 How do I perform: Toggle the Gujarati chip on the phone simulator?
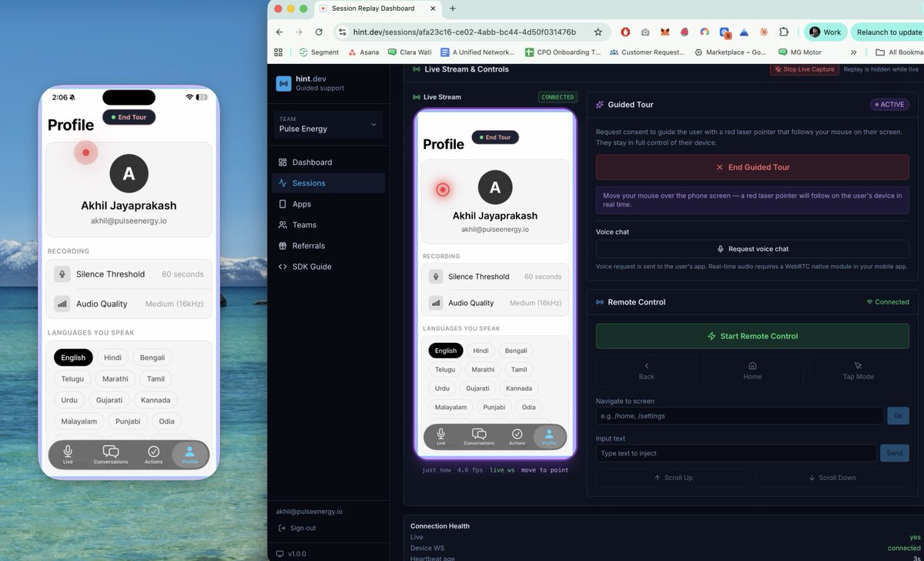pyautogui.click(x=109, y=400)
